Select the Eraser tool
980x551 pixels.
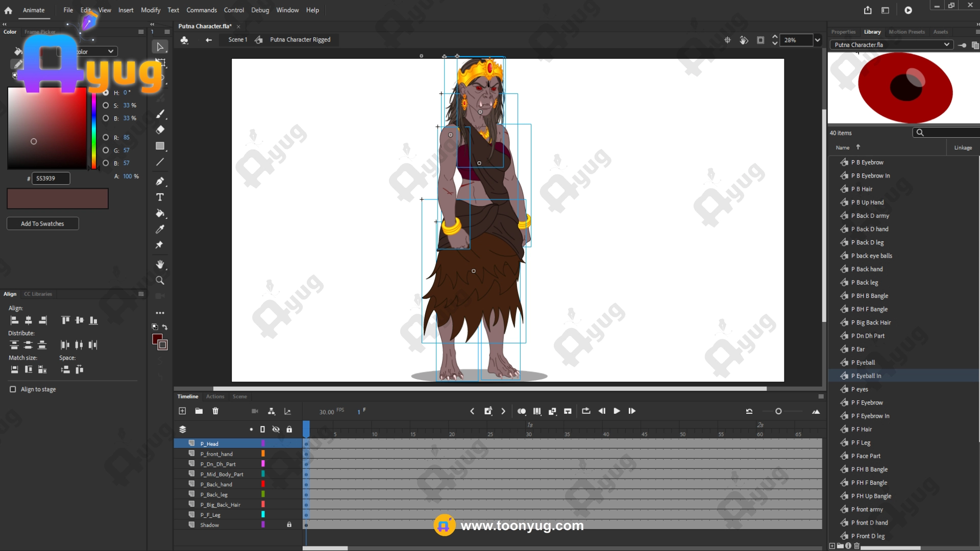(x=160, y=130)
